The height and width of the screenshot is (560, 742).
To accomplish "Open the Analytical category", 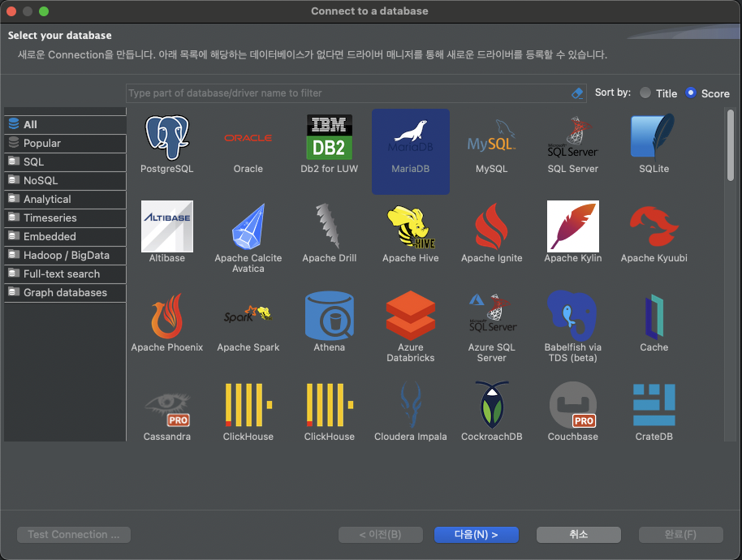I will point(65,199).
